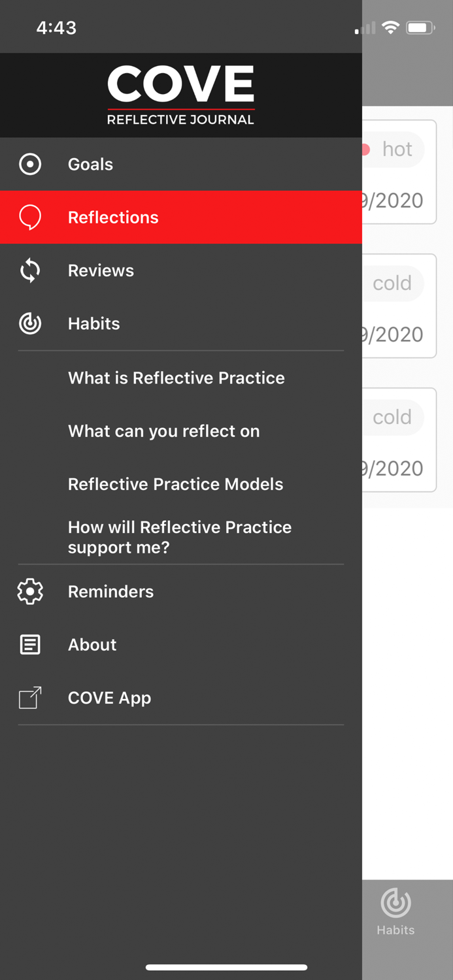Tap the 'cold' tag on the middle entry

click(x=392, y=283)
